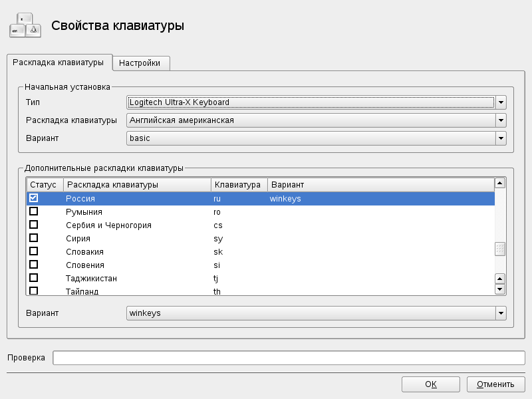Sort list by Клавиатура column header
Viewport: 532px width, 399px height.
point(239,184)
